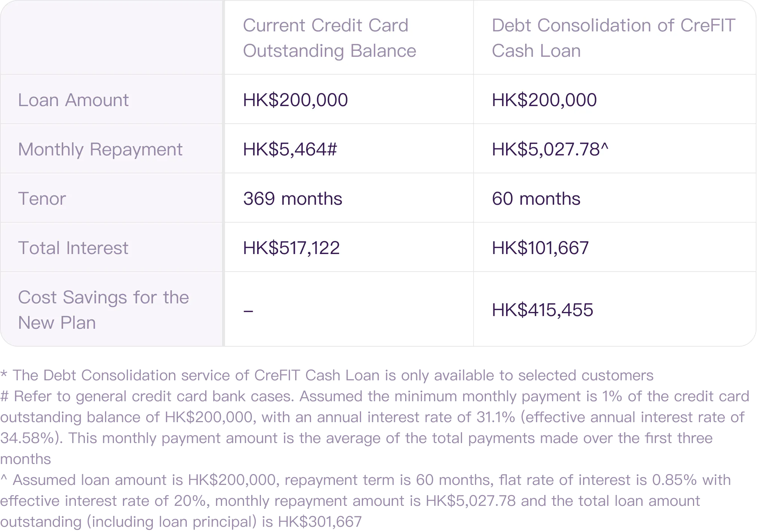Click the Loan Amount row label
Screen dimensions: 758x532
[73, 100]
